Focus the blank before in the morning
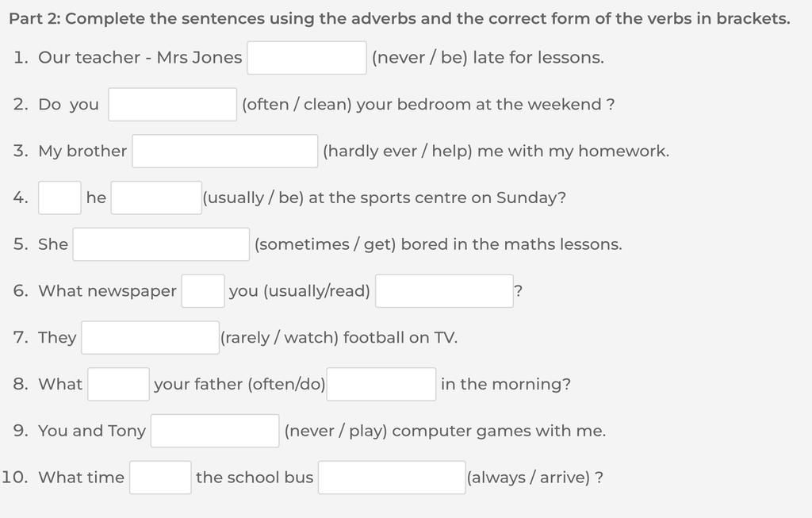812x518 pixels. [x=381, y=384]
